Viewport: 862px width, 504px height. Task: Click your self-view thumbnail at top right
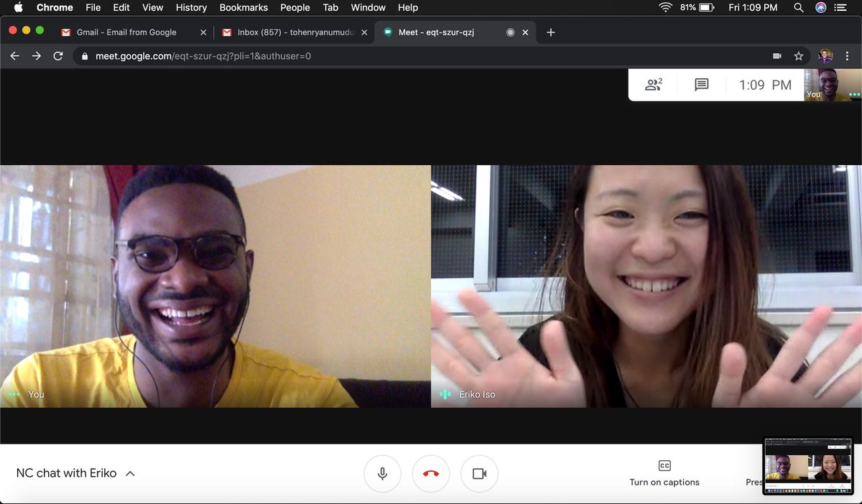click(x=833, y=85)
